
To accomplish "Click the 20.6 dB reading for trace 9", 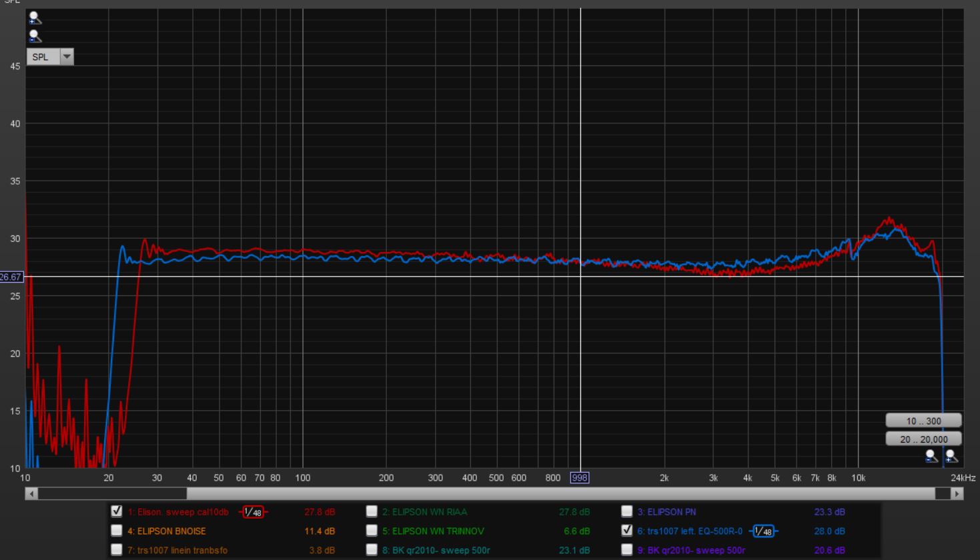I will click(x=829, y=551).
